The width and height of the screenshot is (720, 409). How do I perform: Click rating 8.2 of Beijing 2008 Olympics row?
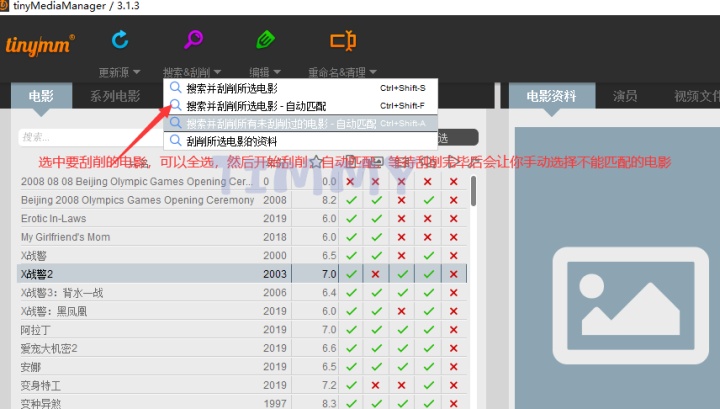point(329,200)
